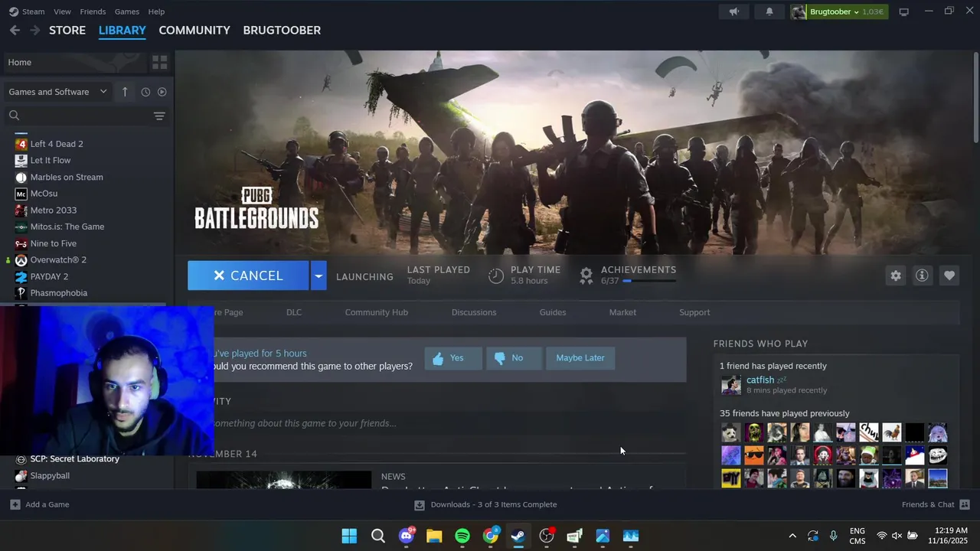
Task: Choose Maybe Later for the review
Action: click(x=580, y=358)
